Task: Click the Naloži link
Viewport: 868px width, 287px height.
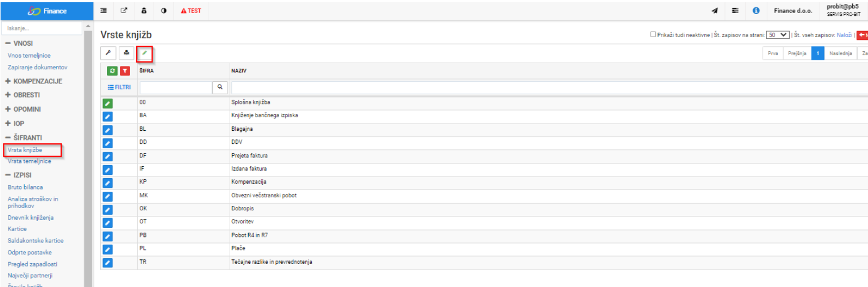Action: point(845,35)
